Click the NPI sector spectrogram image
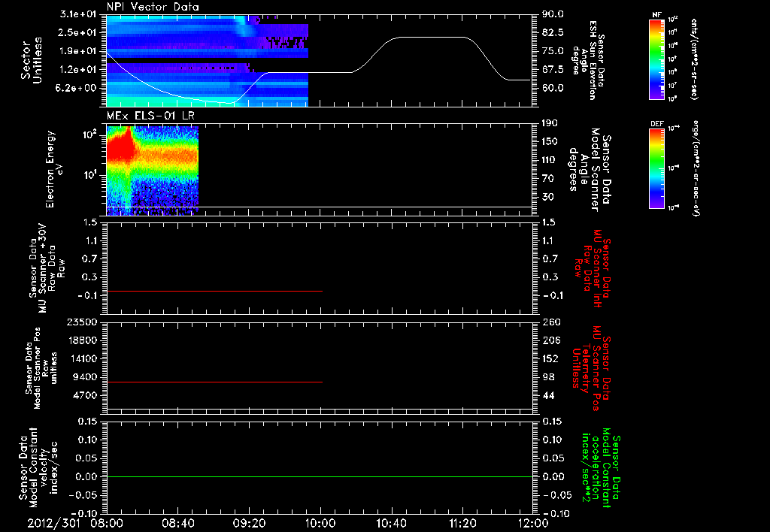Image resolution: width=770 pixels, height=532 pixels. [208, 61]
